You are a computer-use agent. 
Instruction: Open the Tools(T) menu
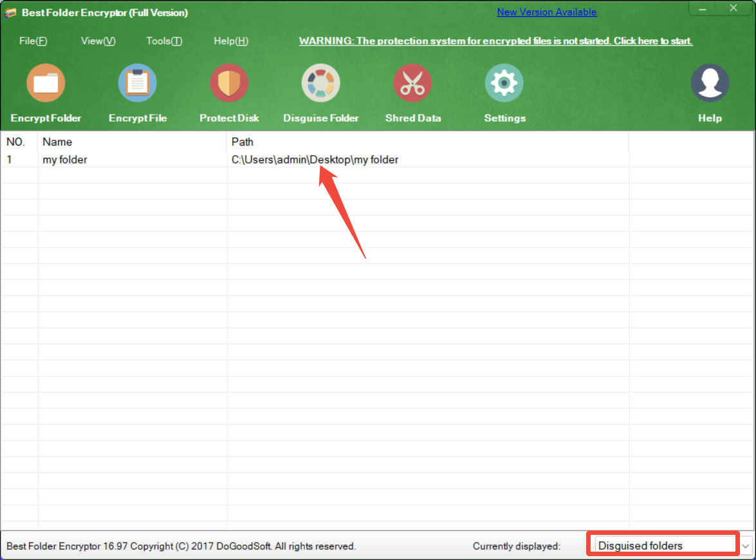tap(164, 41)
